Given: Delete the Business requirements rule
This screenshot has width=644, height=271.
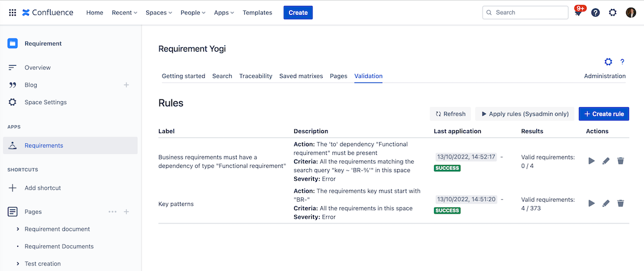Looking at the screenshot, I should [621, 161].
